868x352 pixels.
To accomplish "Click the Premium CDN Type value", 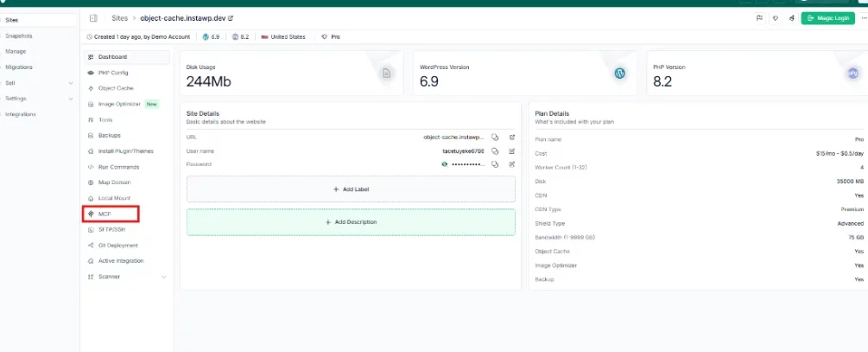I will [x=852, y=209].
